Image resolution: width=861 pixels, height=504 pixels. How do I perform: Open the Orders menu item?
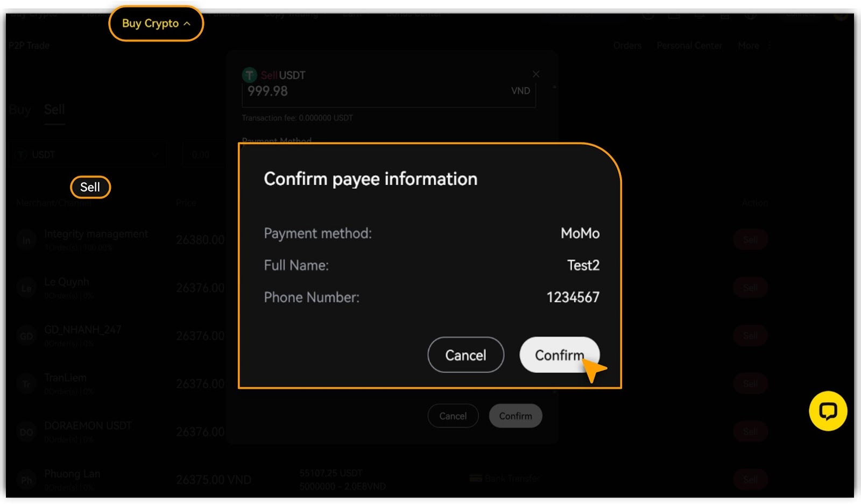click(x=627, y=46)
